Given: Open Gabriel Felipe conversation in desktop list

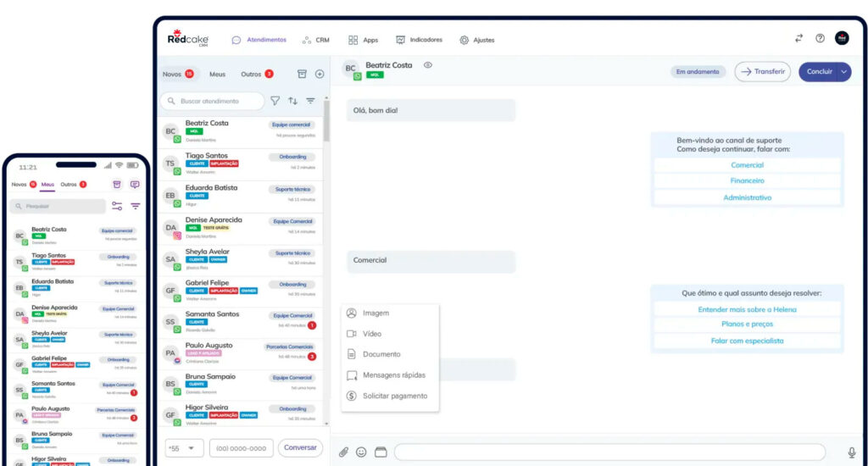Looking at the screenshot, I should [240, 290].
